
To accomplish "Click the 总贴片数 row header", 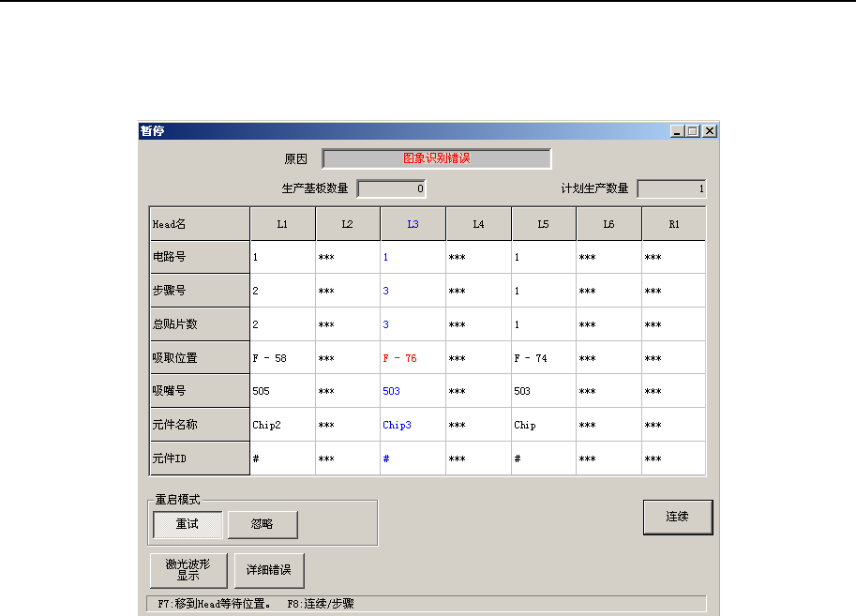I will [200, 324].
